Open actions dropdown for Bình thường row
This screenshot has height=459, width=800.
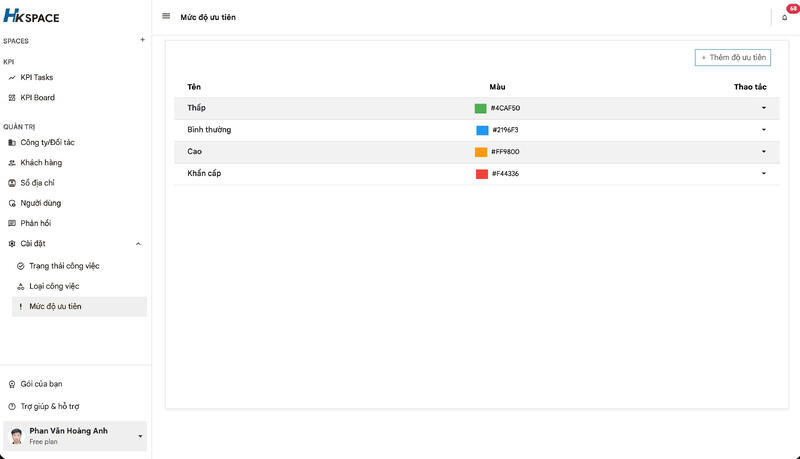[x=764, y=130]
